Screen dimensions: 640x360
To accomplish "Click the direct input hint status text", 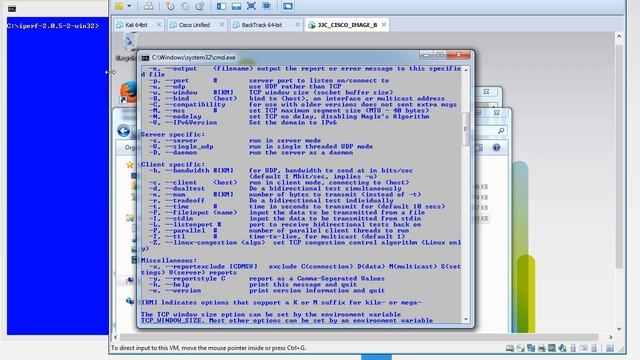I will (208, 348).
